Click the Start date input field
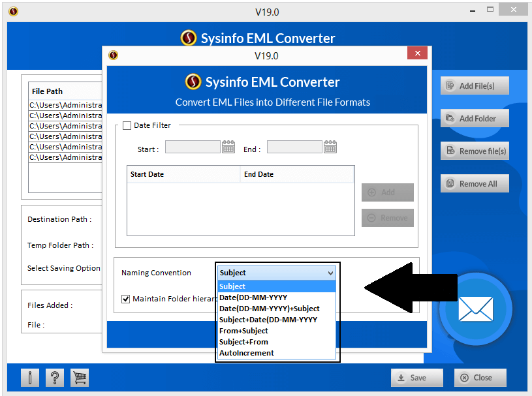The image size is (532, 396). [193, 147]
